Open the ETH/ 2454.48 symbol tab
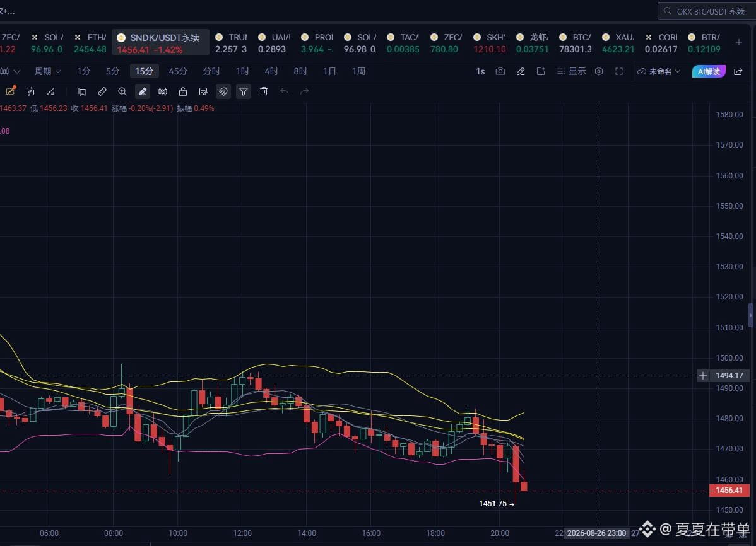Viewport: 756px width, 546px height. [90, 43]
